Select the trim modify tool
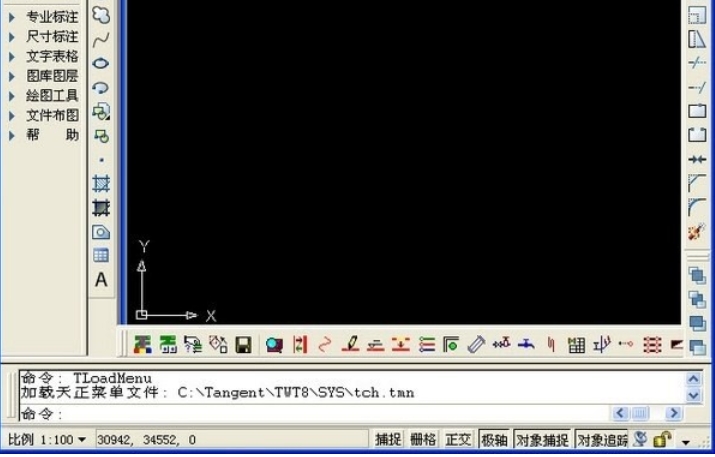This screenshot has width=715, height=457. [697, 62]
